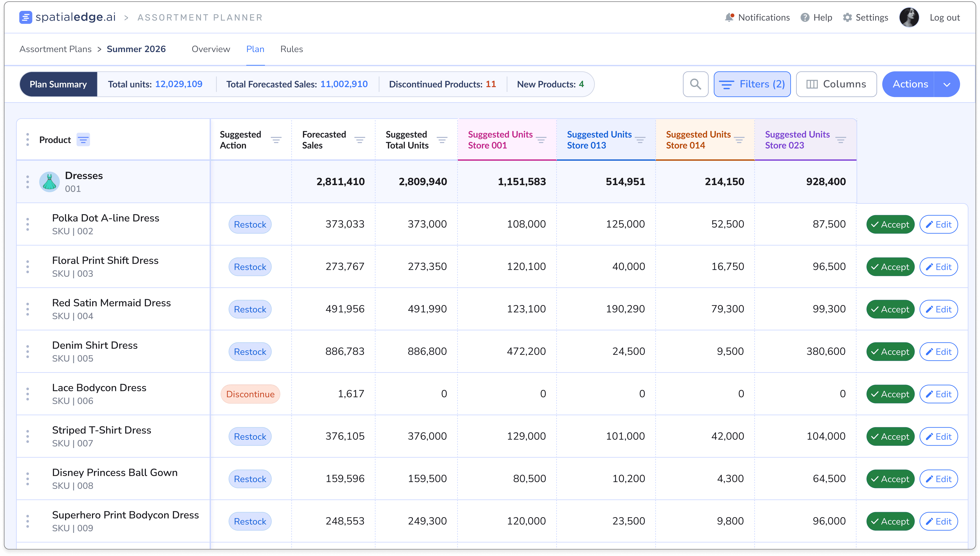
Task: Switch to the Overview tab
Action: [211, 49]
